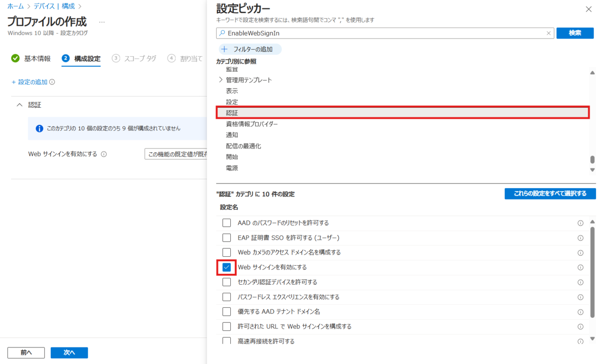
Task: Open info icon for EAP 証明書 SSO を許可する
Action: pyautogui.click(x=580, y=238)
